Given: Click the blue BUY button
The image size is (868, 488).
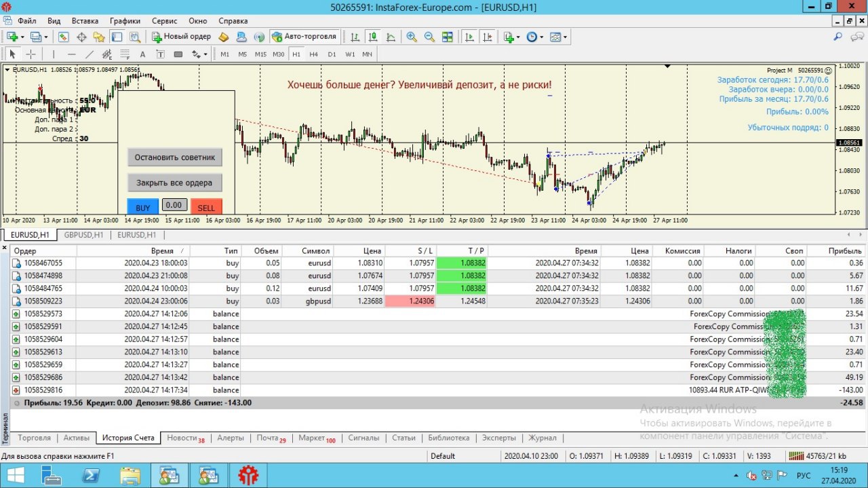Looking at the screenshot, I should tap(143, 206).
